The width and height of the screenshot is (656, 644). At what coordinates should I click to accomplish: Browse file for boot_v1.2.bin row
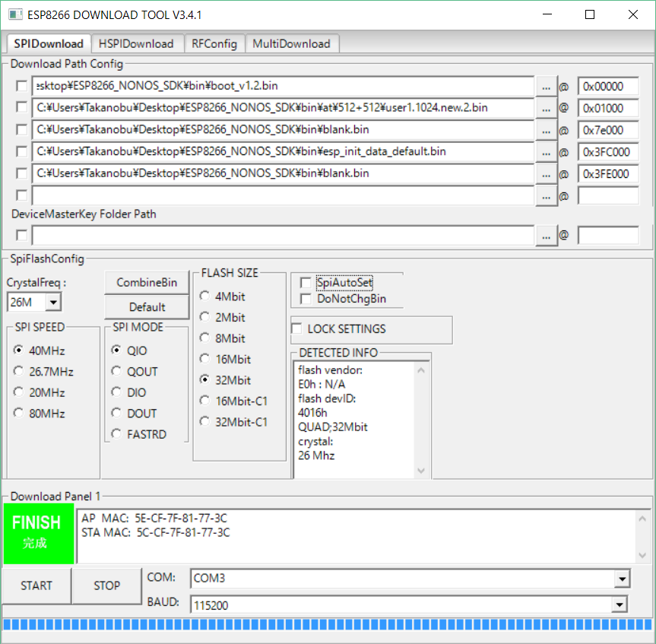[x=546, y=87]
